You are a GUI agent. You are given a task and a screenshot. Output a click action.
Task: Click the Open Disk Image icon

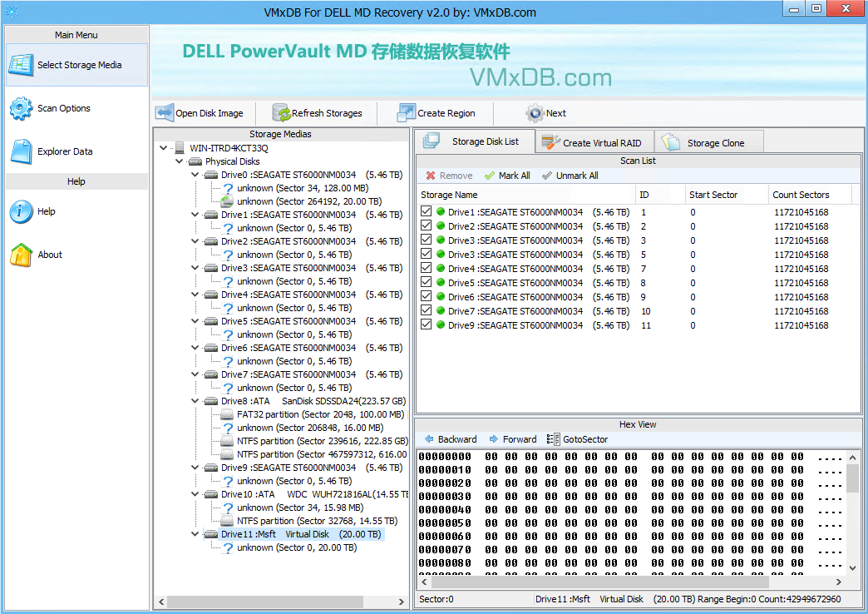click(165, 113)
